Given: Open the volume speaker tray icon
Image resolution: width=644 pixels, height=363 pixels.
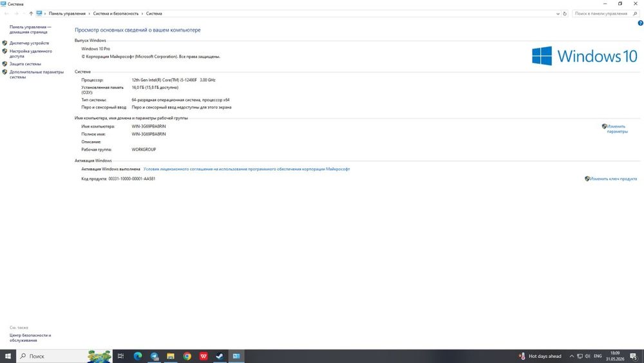Looking at the screenshot, I should click(x=587, y=356).
